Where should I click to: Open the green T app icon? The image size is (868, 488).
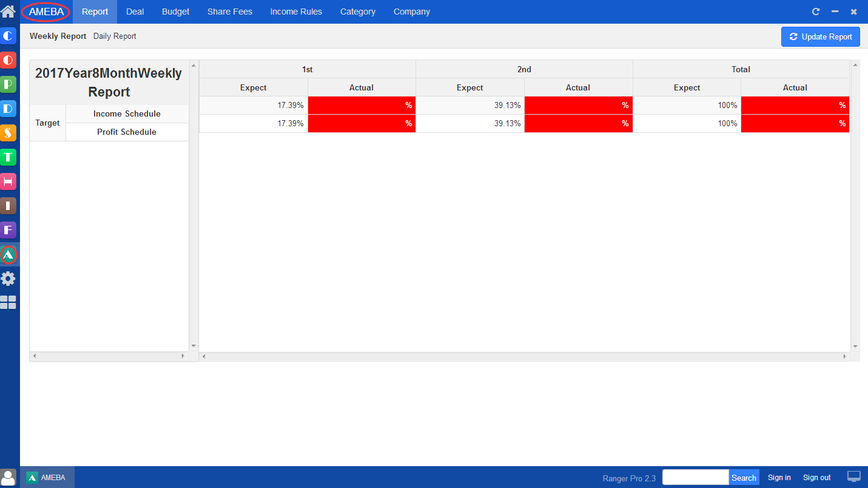(8, 157)
